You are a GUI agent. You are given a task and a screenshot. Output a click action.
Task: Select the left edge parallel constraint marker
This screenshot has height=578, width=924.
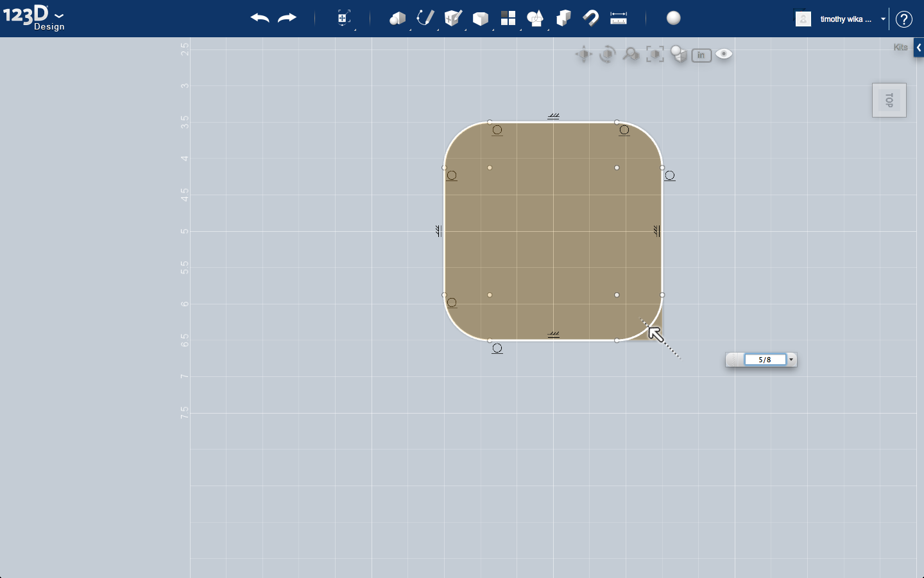coord(439,231)
